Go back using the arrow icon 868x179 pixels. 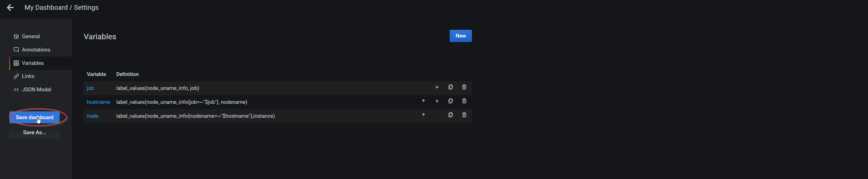pos(10,8)
